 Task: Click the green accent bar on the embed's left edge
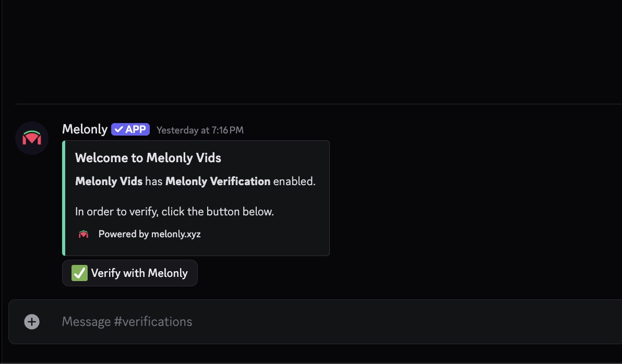pyautogui.click(x=64, y=198)
